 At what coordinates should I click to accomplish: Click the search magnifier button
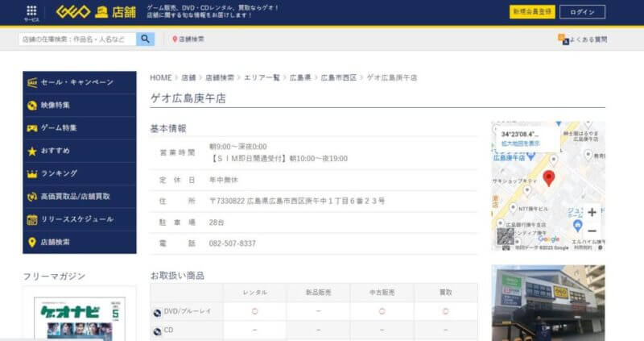click(146, 39)
